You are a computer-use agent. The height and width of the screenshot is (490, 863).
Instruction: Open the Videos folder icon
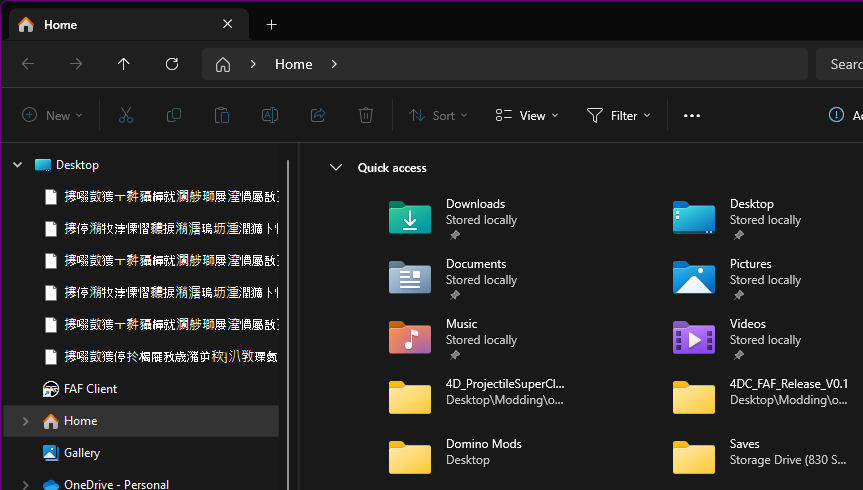coord(694,337)
